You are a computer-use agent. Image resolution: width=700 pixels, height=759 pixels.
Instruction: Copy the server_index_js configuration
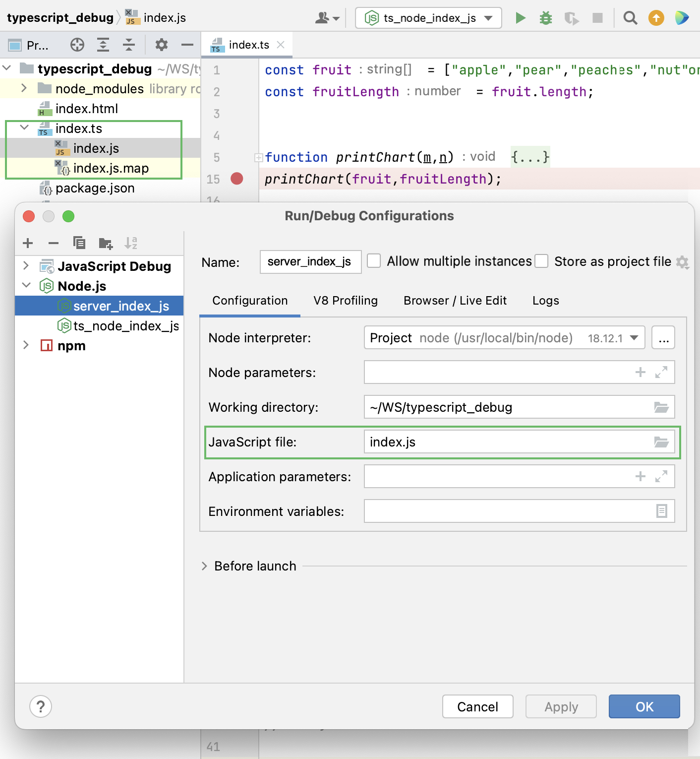[x=79, y=243]
